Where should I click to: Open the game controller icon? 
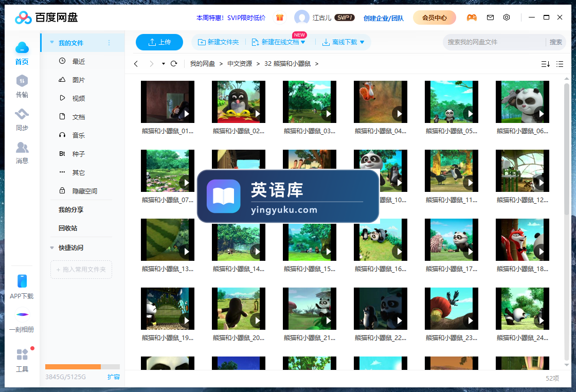click(472, 17)
